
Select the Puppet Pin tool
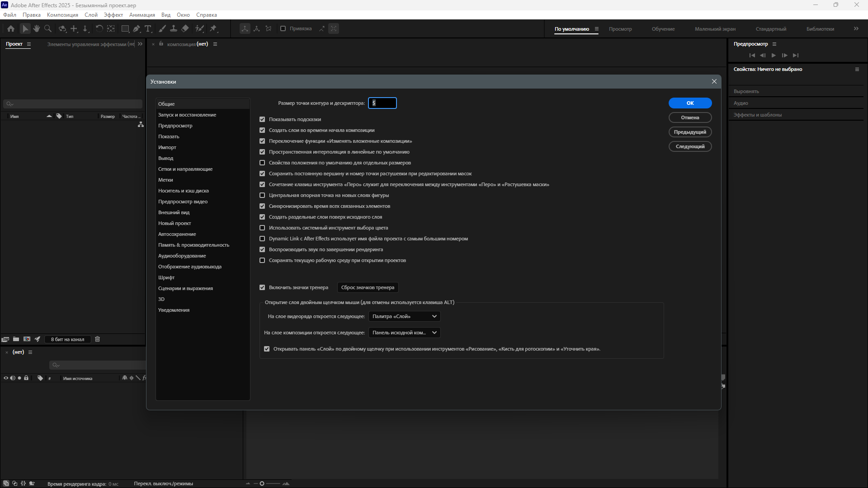[213, 28]
